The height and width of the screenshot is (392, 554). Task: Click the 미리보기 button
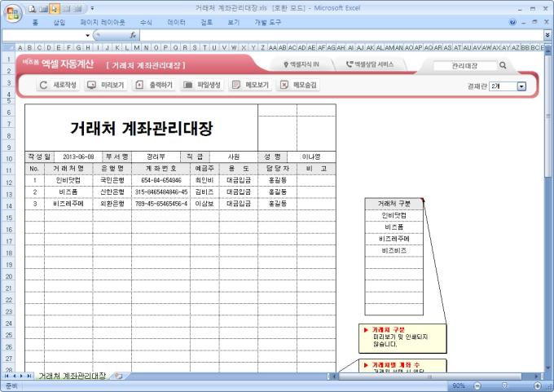tap(106, 85)
